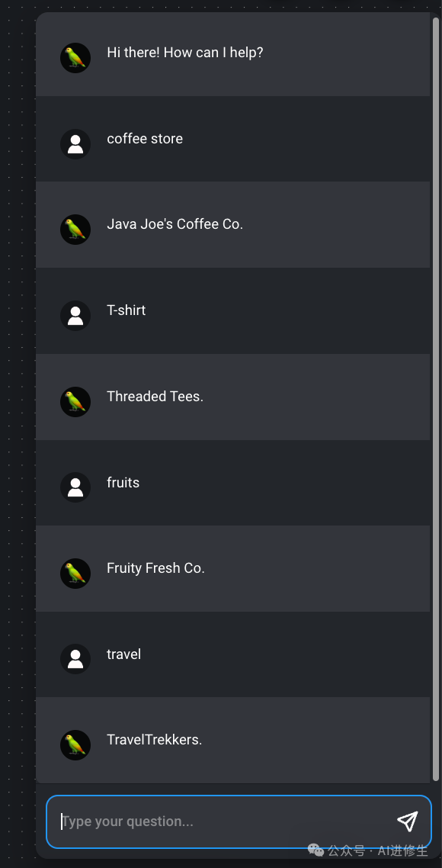Click the paper plane send icon

(407, 821)
